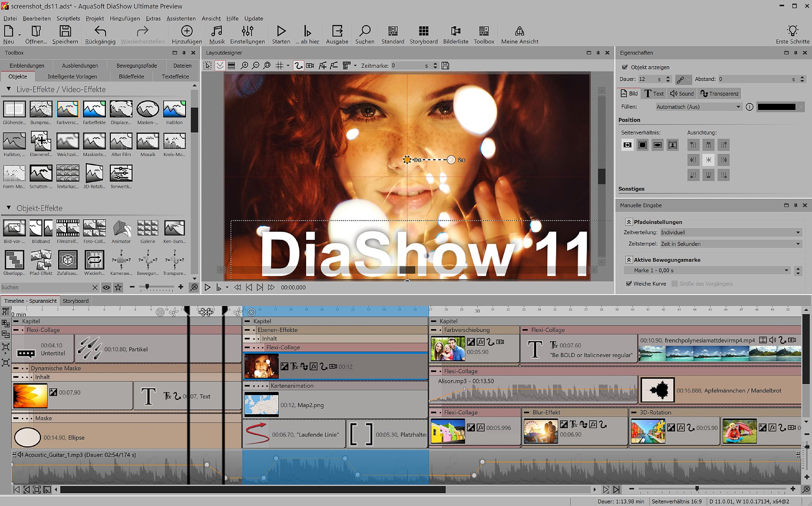Select first Seitenverhältnis option button
812x506 pixels.
click(628, 145)
